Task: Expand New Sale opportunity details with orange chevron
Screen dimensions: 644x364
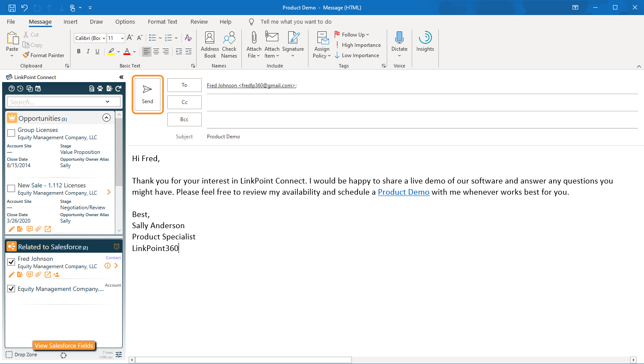Action: pyautogui.click(x=109, y=192)
